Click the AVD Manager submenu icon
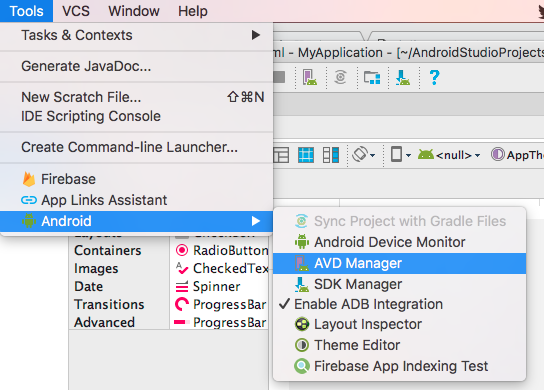 pos(302,263)
